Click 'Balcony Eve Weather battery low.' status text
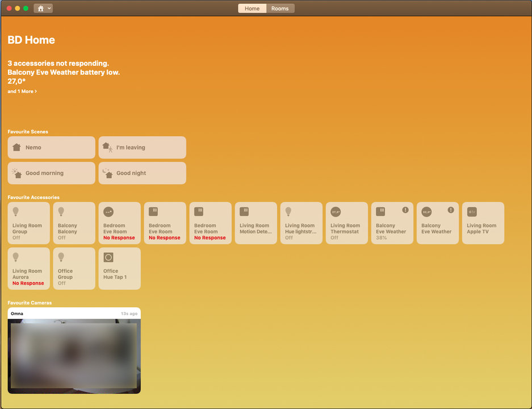The height and width of the screenshot is (409, 532). pos(64,72)
